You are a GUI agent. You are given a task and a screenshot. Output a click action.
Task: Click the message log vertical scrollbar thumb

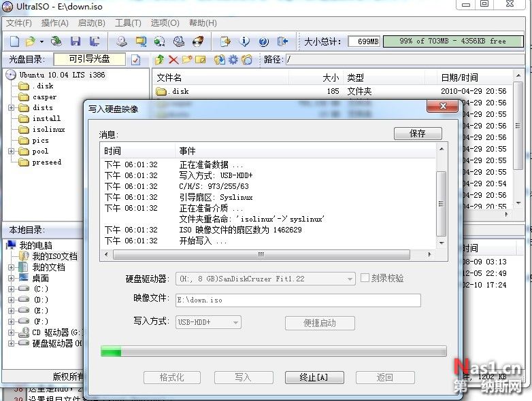coord(441,203)
